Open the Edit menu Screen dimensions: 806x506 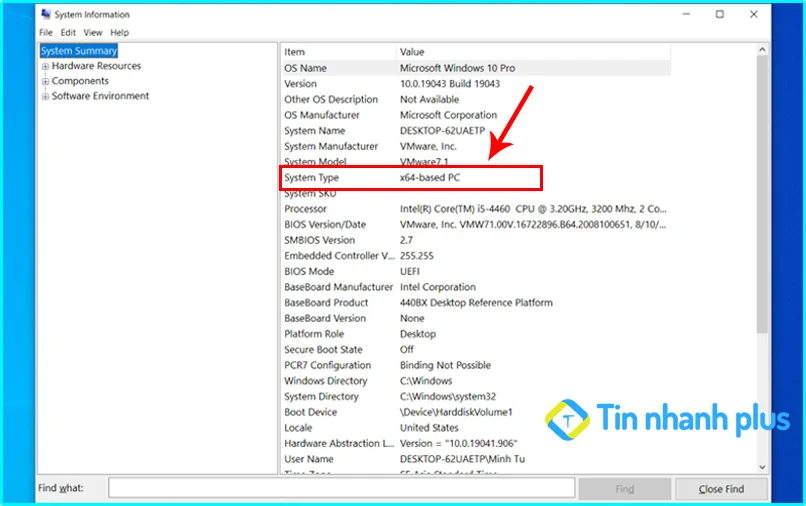68,32
